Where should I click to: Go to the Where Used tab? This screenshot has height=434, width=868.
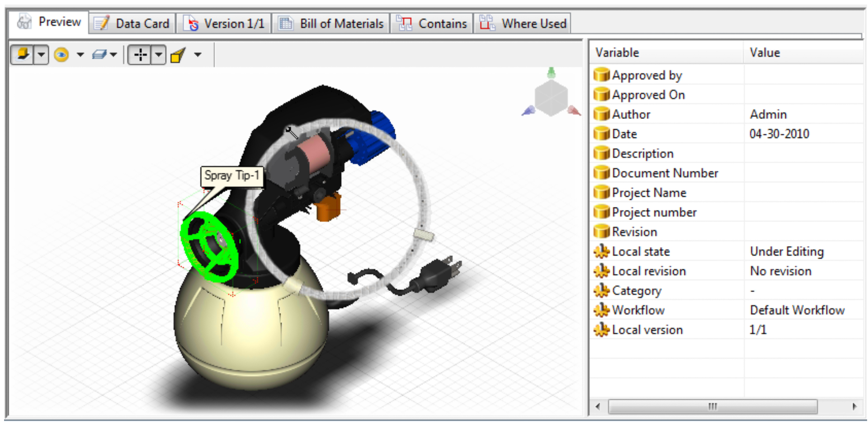[x=523, y=24]
